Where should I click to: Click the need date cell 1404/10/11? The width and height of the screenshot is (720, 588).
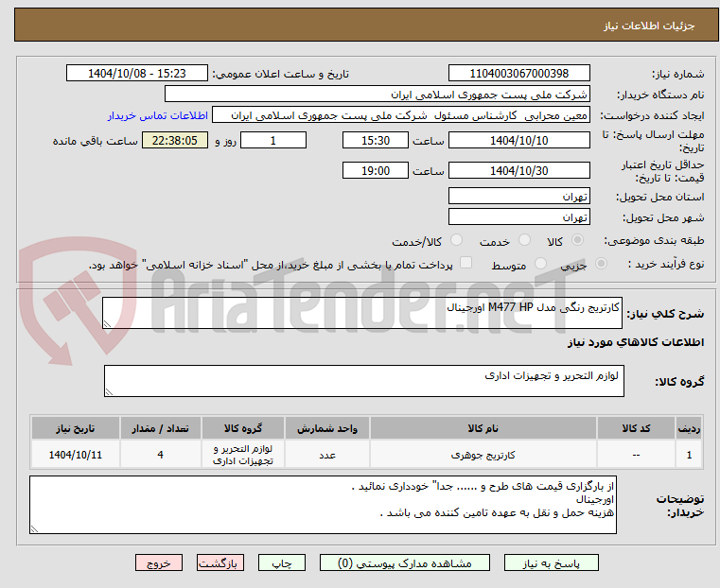click(x=76, y=455)
